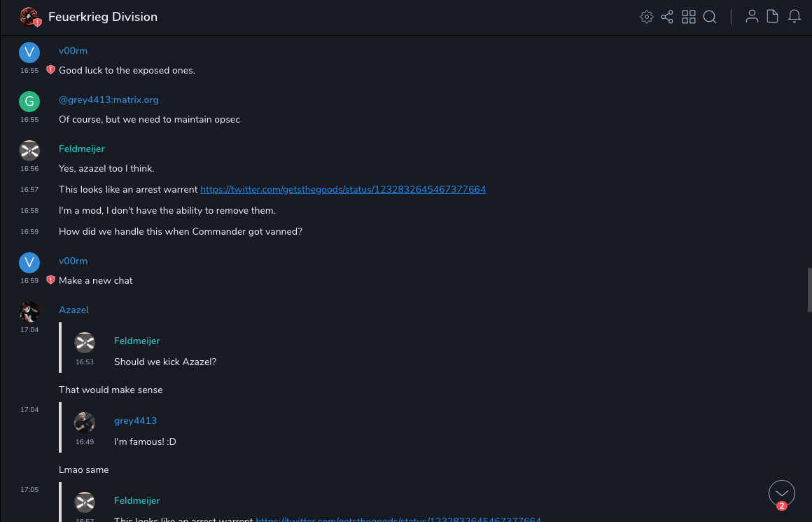Viewport: 812px width, 522px height.
Task: Open room settings gear icon
Action: pos(647,17)
